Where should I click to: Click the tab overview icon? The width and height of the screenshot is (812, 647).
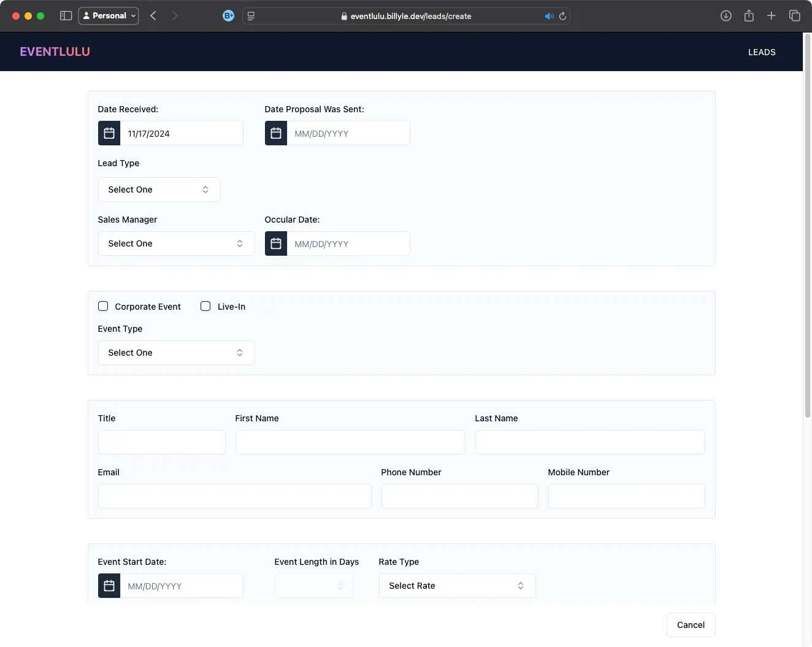795,15
